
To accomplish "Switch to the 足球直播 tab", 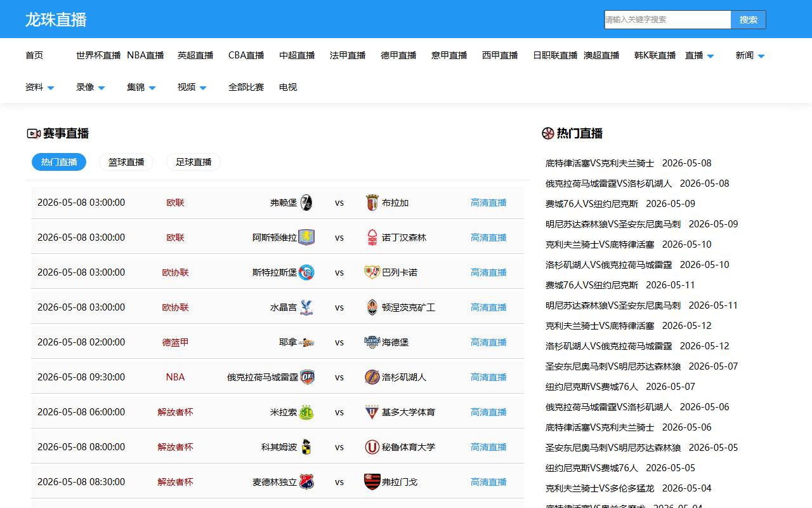I will (193, 162).
